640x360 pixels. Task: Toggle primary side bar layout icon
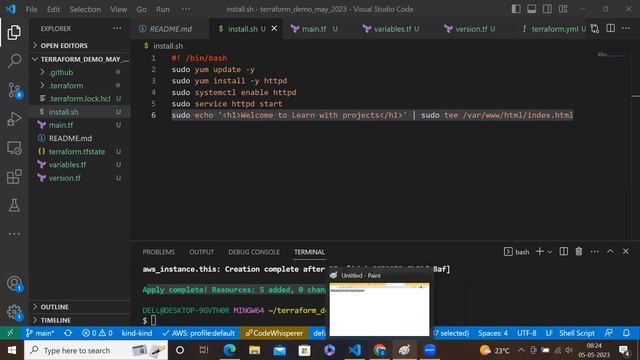pyautogui.click(x=516, y=9)
